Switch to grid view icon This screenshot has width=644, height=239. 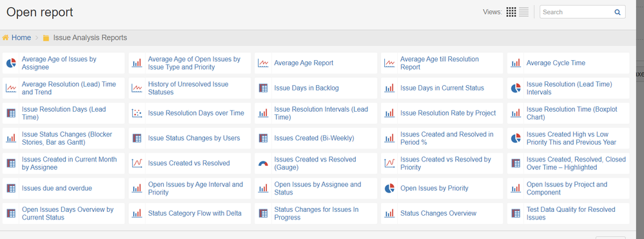click(x=511, y=12)
